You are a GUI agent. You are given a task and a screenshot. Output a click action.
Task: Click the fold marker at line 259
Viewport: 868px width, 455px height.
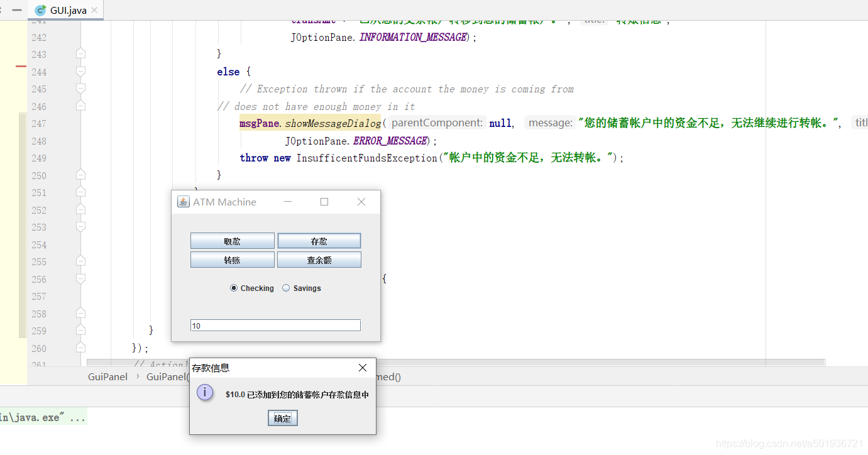80,331
